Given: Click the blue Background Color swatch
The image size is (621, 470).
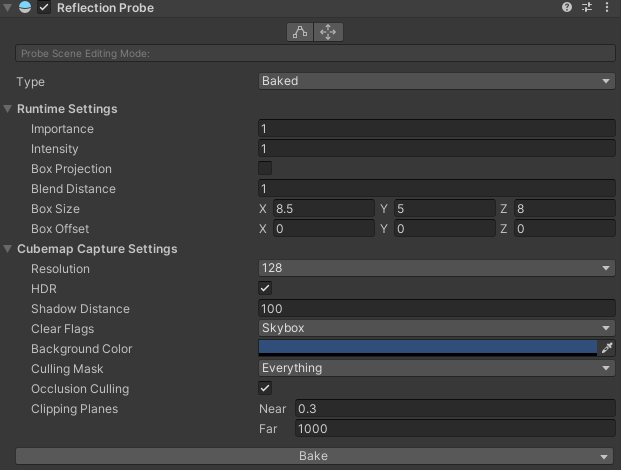Looking at the screenshot, I should (427, 347).
